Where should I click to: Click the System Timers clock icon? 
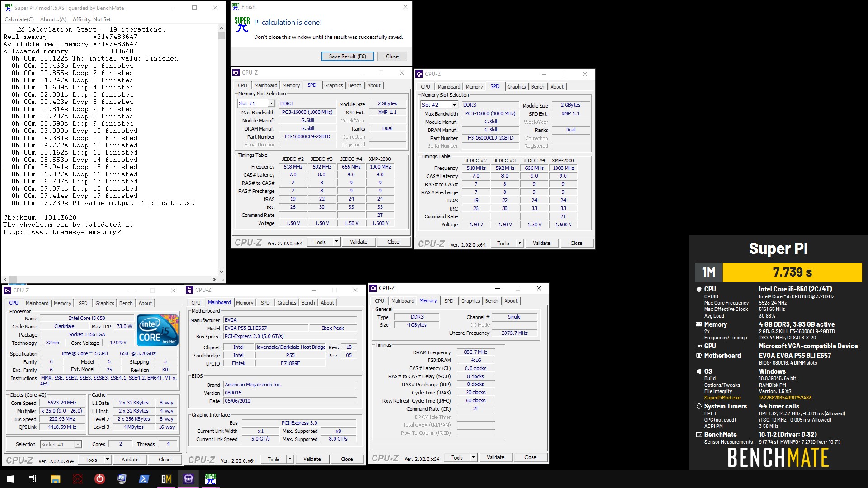point(699,406)
